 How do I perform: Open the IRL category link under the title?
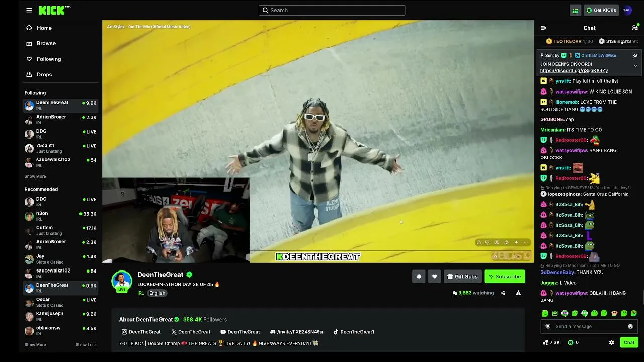coord(140,293)
